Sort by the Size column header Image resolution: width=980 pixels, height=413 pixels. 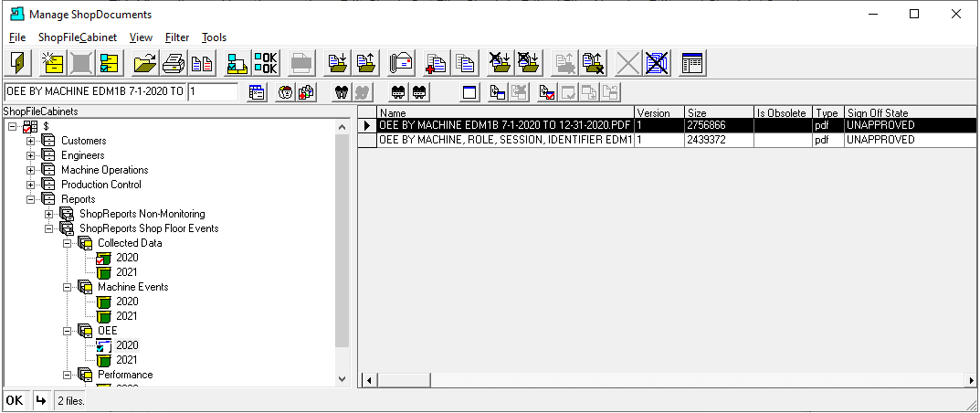click(720, 112)
